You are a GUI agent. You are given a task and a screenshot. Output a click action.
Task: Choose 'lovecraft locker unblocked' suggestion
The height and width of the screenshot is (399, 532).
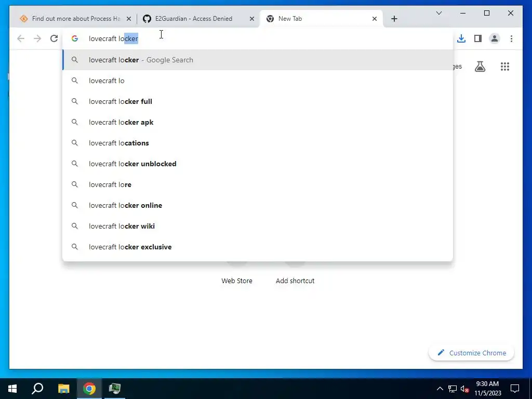tap(258, 164)
